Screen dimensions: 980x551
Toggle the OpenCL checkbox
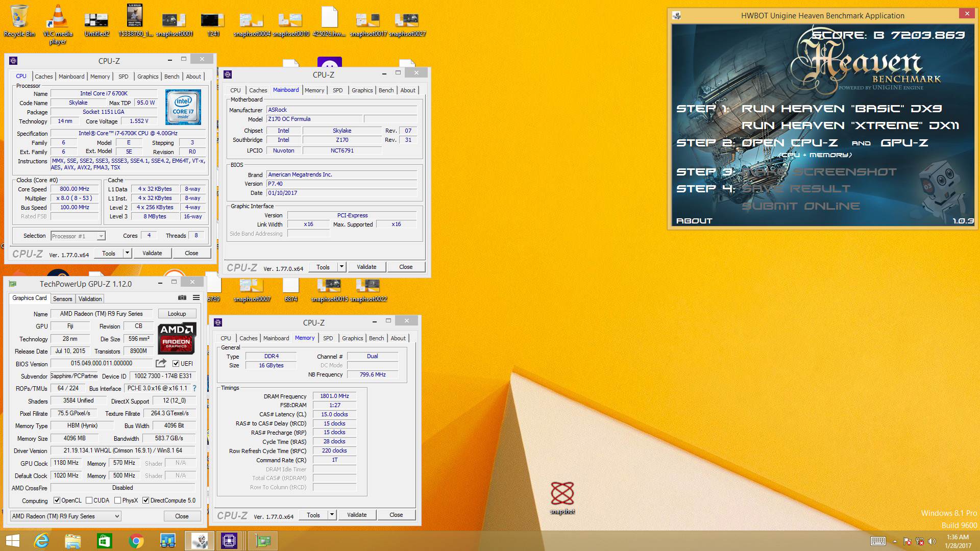(x=57, y=500)
